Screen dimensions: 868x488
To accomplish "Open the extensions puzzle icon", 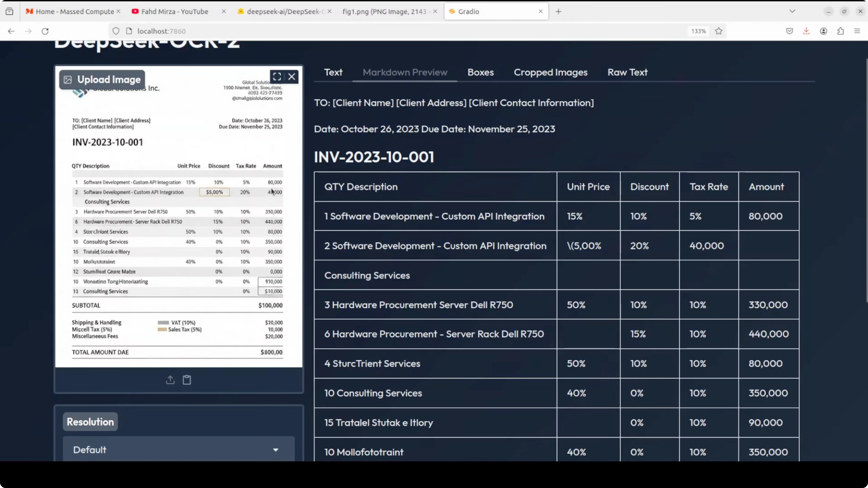I will point(840,31).
